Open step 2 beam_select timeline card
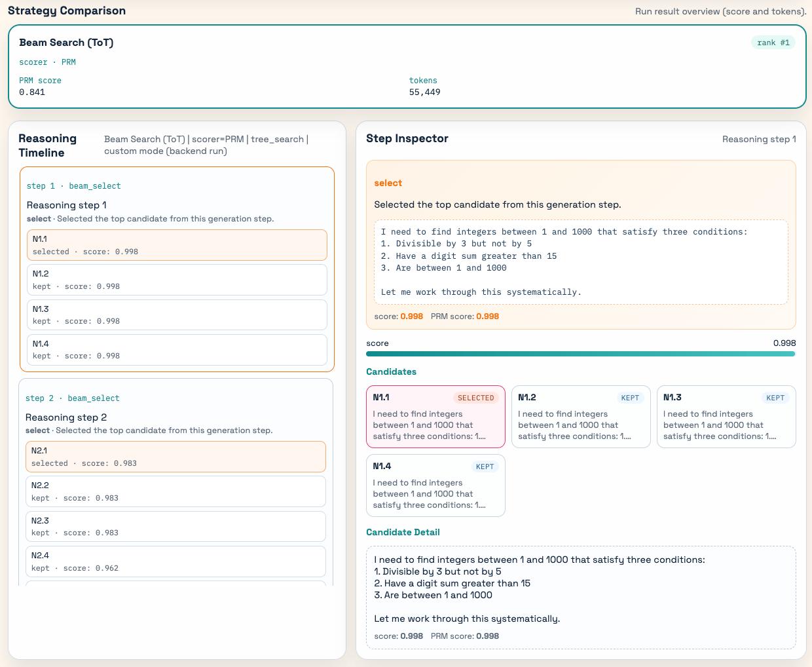Image resolution: width=812 pixels, height=667 pixels. (176, 482)
